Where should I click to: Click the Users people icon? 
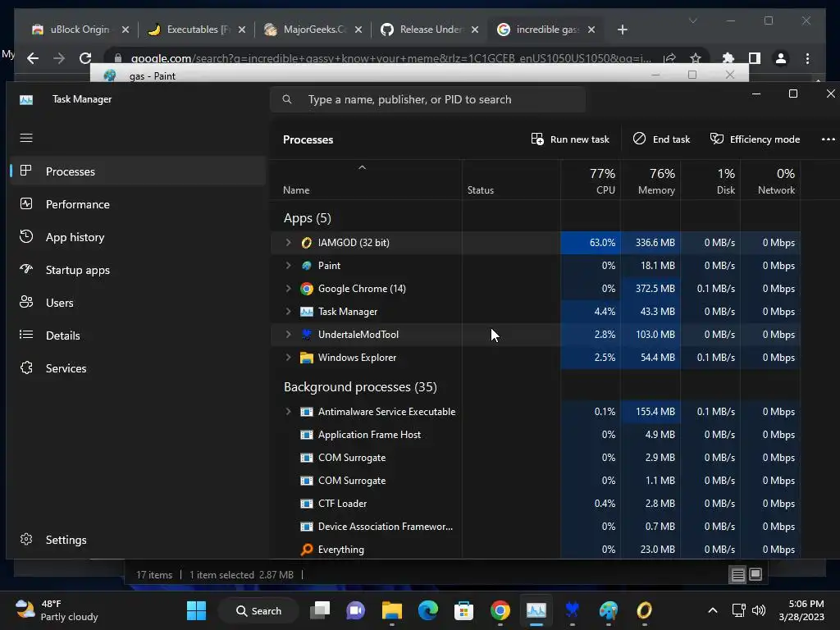point(25,302)
